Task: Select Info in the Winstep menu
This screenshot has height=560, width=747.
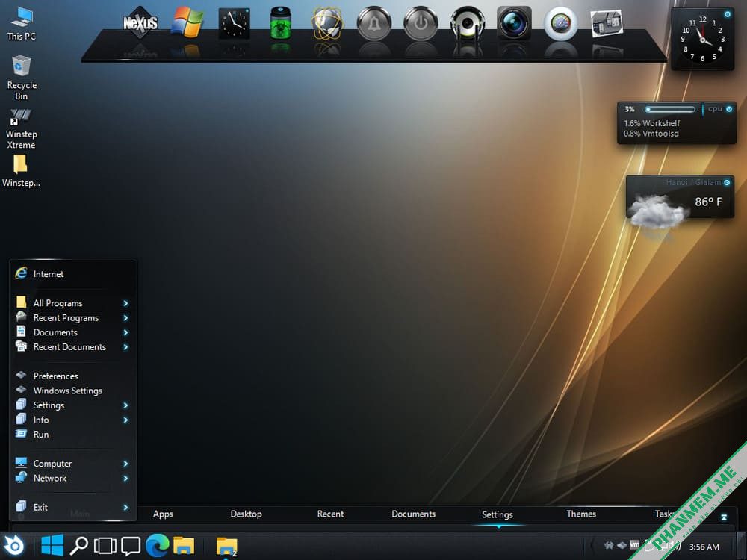Action: [73, 420]
